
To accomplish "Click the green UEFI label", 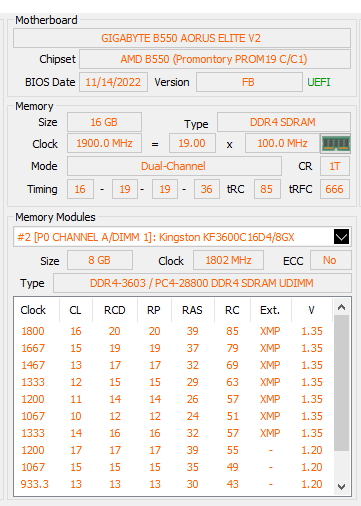I will pos(319,82).
